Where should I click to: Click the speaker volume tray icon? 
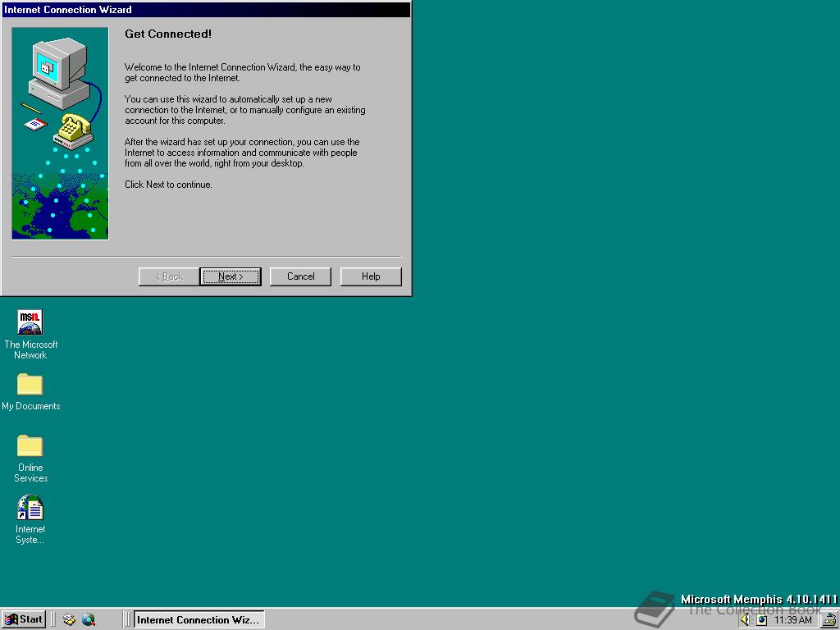(746, 620)
